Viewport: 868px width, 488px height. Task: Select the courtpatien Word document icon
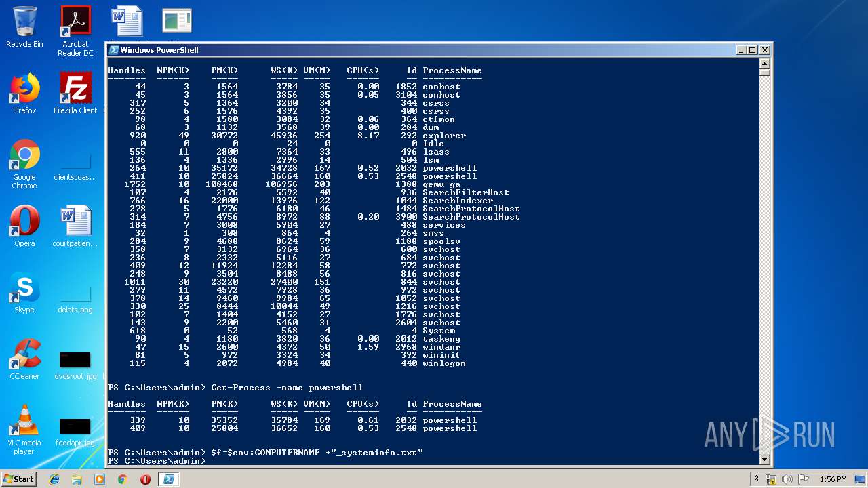click(x=75, y=226)
